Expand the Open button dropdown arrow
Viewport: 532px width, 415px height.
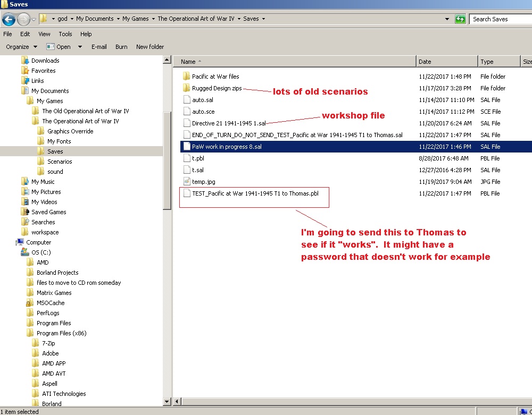pos(80,47)
